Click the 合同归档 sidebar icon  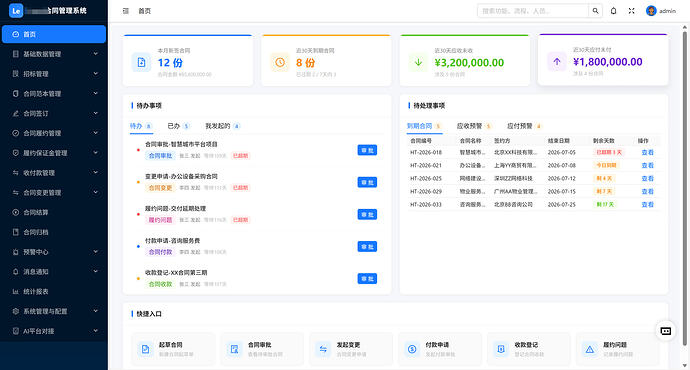16,232
